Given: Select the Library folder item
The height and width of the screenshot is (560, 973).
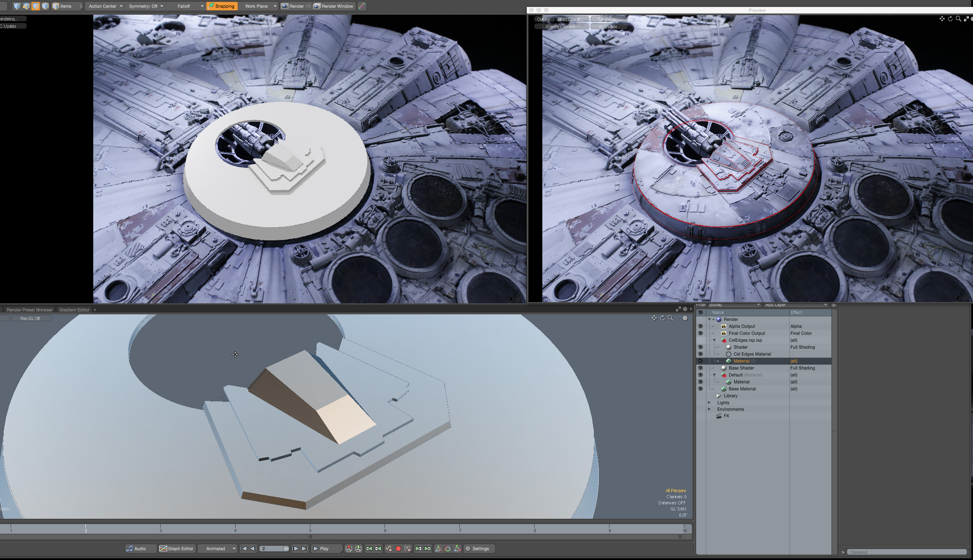Looking at the screenshot, I should (x=727, y=396).
